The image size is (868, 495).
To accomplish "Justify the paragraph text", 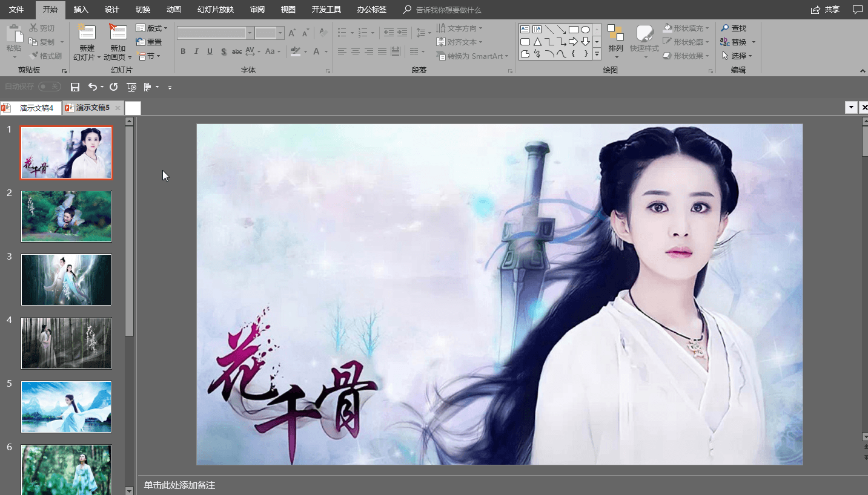I will click(x=382, y=51).
